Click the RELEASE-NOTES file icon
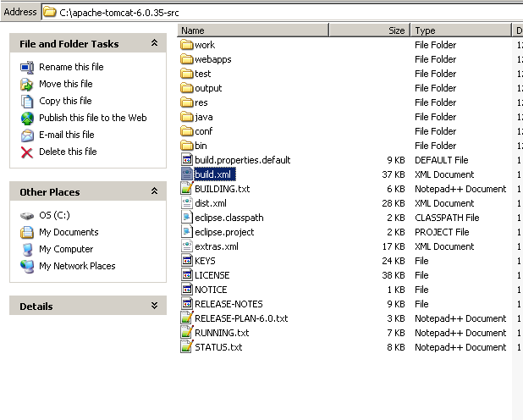Screen dimensions: 523x420 pyautogui.click(x=187, y=303)
